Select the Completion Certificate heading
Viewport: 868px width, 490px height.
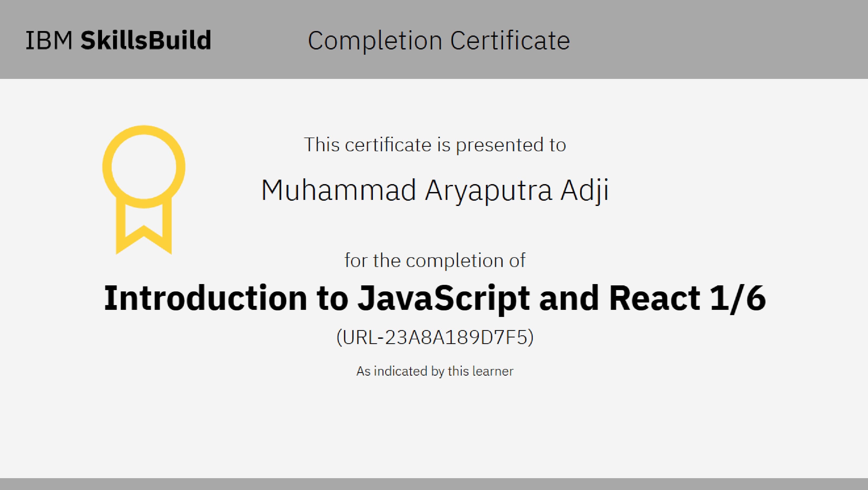(x=439, y=41)
